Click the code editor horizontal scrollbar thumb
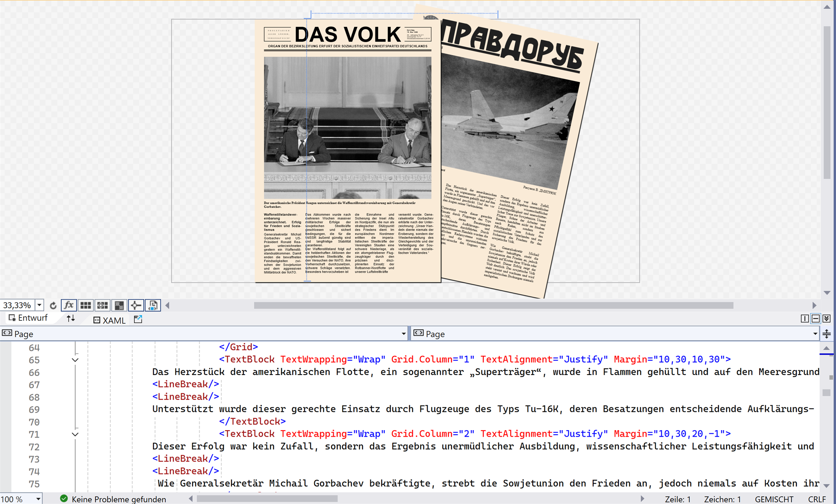The height and width of the screenshot is (504, 836). (267, 499)
